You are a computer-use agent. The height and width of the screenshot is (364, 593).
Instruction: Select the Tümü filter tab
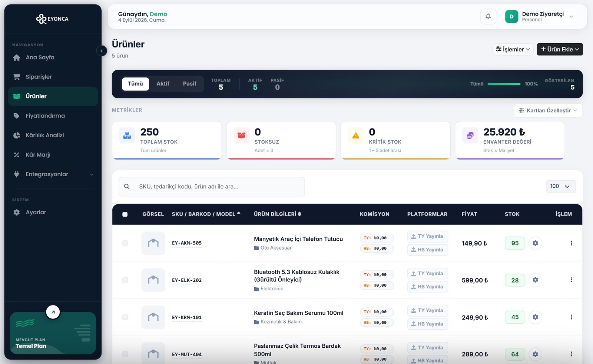(x=135, y=84)
